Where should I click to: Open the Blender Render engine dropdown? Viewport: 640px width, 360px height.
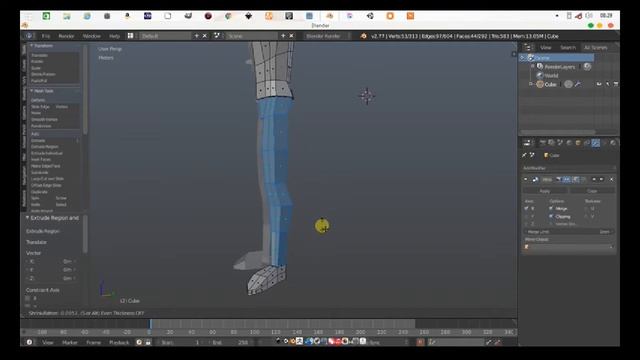[x=327, y=36]
